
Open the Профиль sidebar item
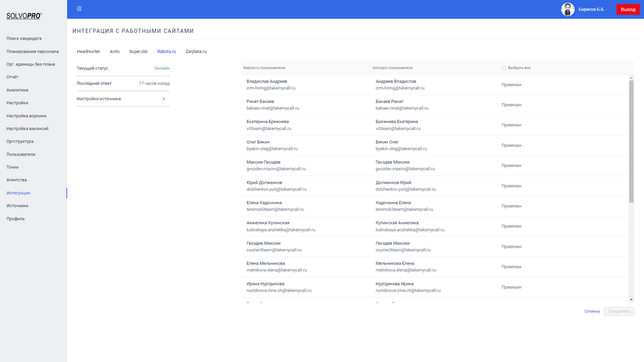(x=16, y=219)
